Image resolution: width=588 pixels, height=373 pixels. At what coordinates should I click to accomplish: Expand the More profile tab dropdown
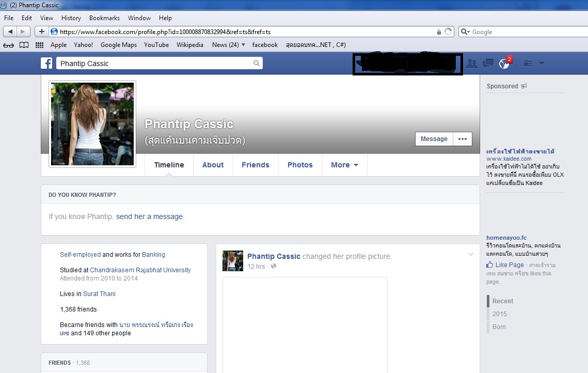click(345, 165)
